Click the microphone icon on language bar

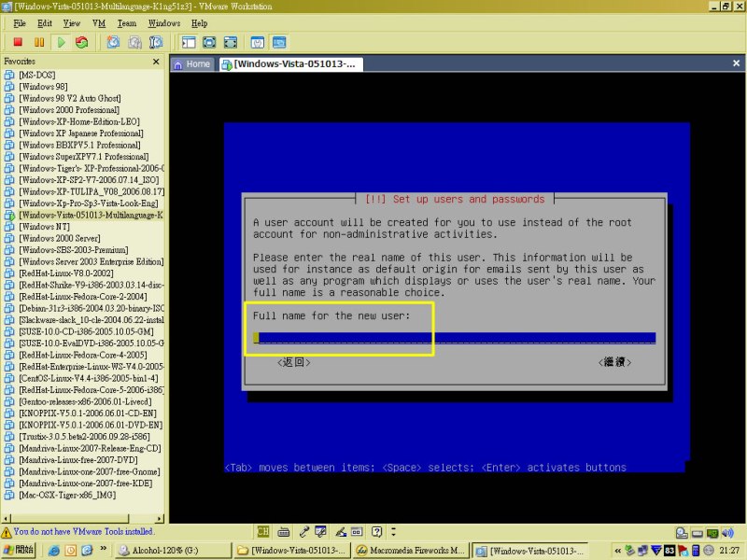click(x=304, y=531)
